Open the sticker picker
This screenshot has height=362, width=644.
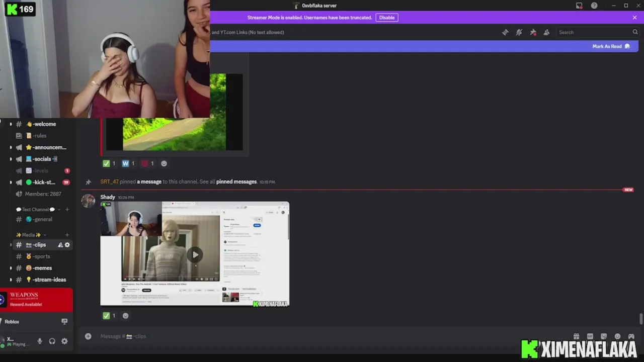pos(604,336)
